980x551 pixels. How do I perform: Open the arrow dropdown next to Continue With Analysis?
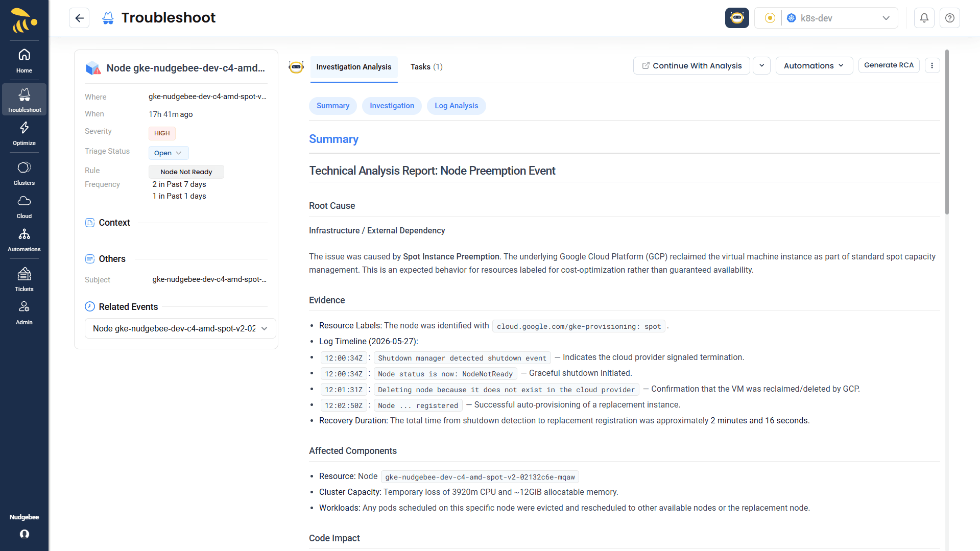(761, 65)
